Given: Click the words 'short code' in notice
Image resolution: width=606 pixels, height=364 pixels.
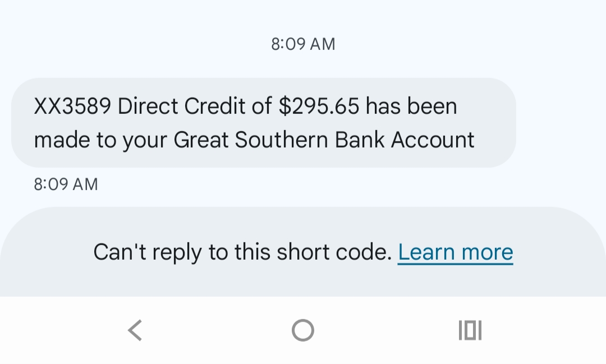Looking at the screenshot, I should tap(334, 252).
